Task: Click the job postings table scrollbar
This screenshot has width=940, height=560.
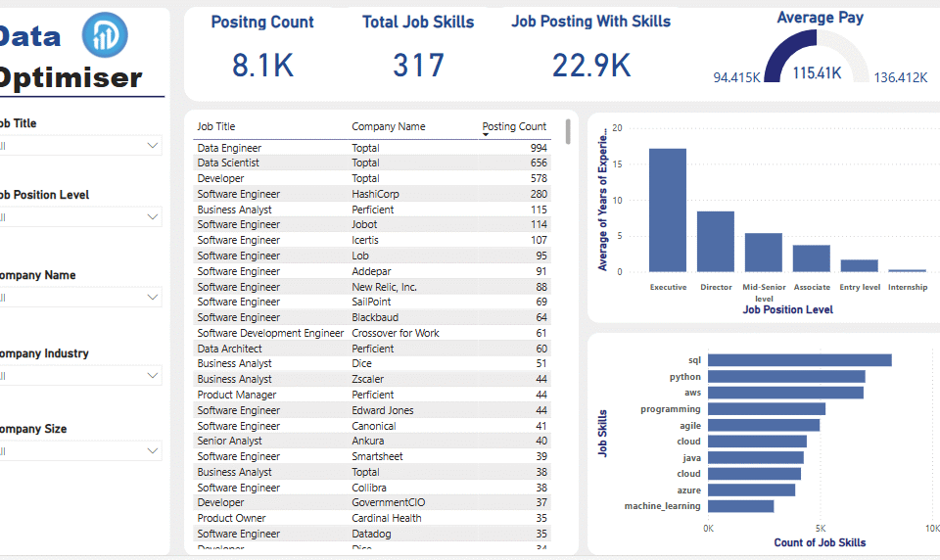Action: pos(568,130)
